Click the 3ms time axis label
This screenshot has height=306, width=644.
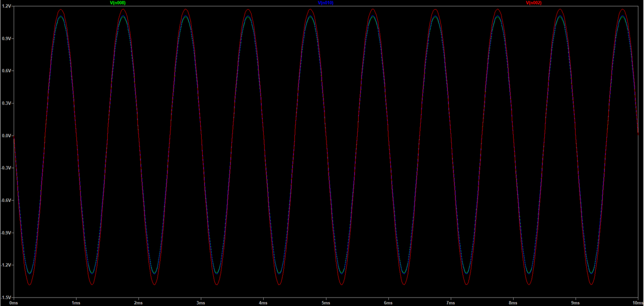click(x=201, y=303)
